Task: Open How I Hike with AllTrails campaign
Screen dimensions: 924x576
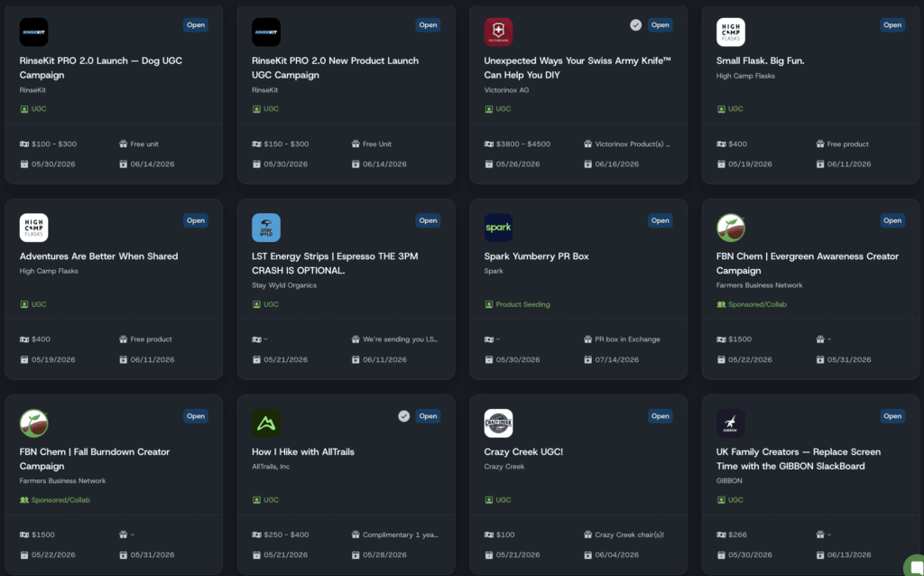Action: (303, 452)
